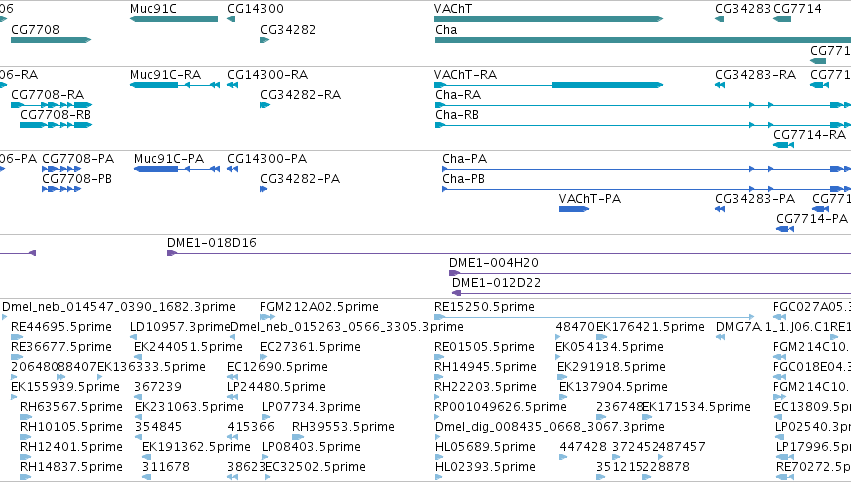The width and height of the screenshot is (851, 482).
Task: Click the thick exon of VAChT-RA transcript
Action: point(607,85)
